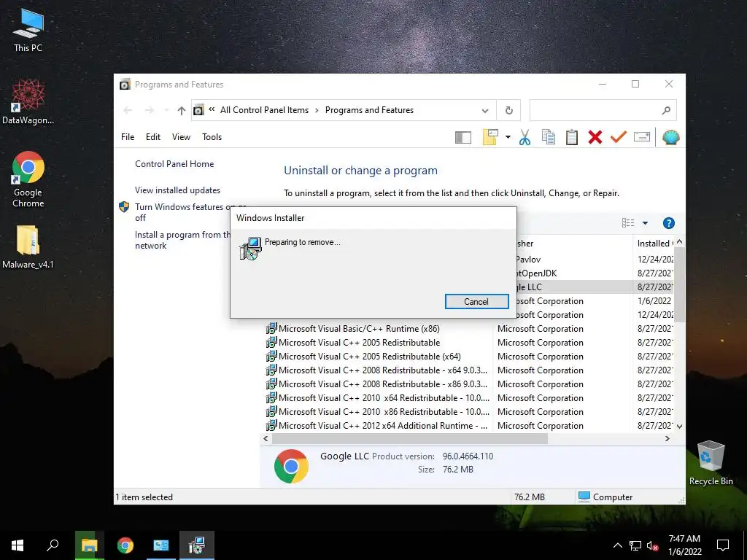Click the Back navigation arrow
This screenshot has width=747, height=560.
tap(128, 111)
